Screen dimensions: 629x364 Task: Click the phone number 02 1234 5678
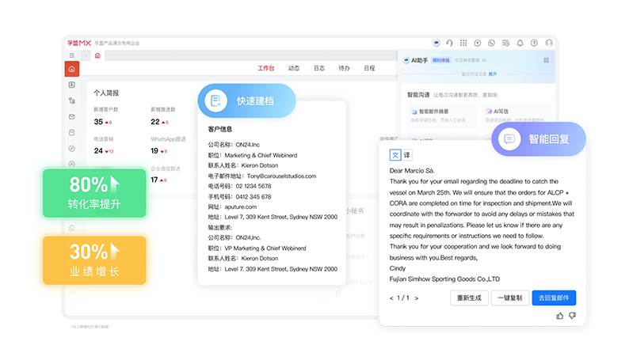tap(254, 186)
